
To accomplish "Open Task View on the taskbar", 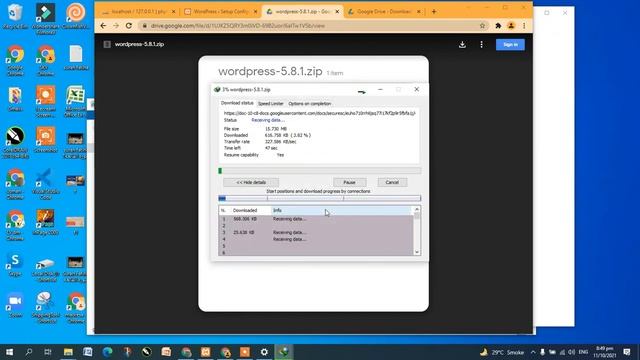I will [x=48, y=352].
